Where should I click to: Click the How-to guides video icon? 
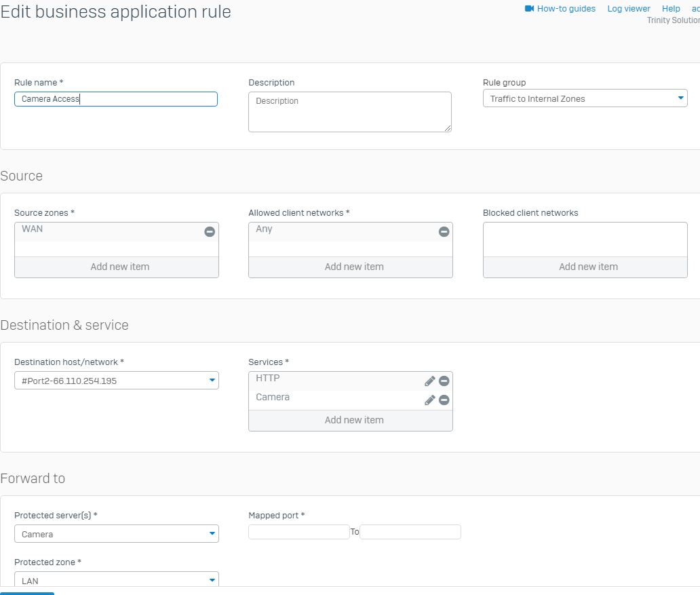[x=529, y=9]
